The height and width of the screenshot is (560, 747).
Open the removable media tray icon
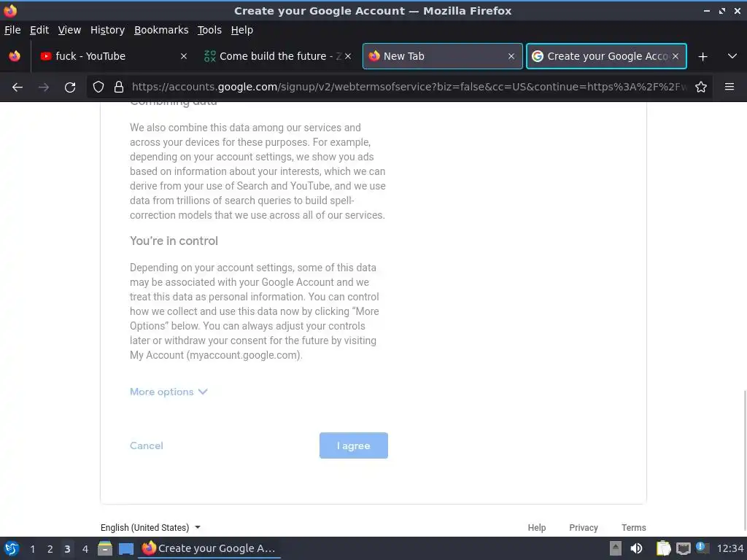pyautogui.click(x=616, y=548)
